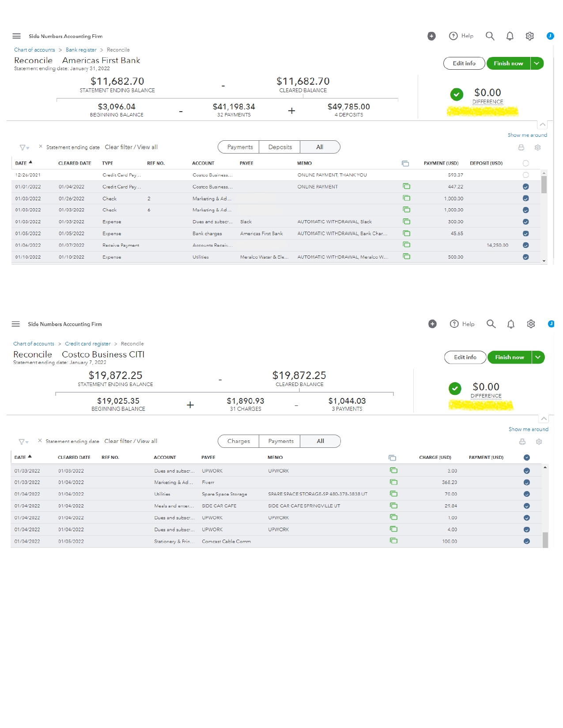Switch to the Charges tab
The width and height of the screenshot is (563, 728).
(x=238, y=441)
